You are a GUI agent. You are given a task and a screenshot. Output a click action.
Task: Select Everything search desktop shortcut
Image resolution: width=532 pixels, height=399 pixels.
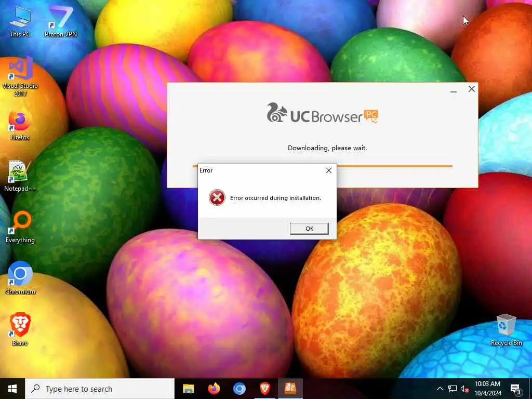20,228
